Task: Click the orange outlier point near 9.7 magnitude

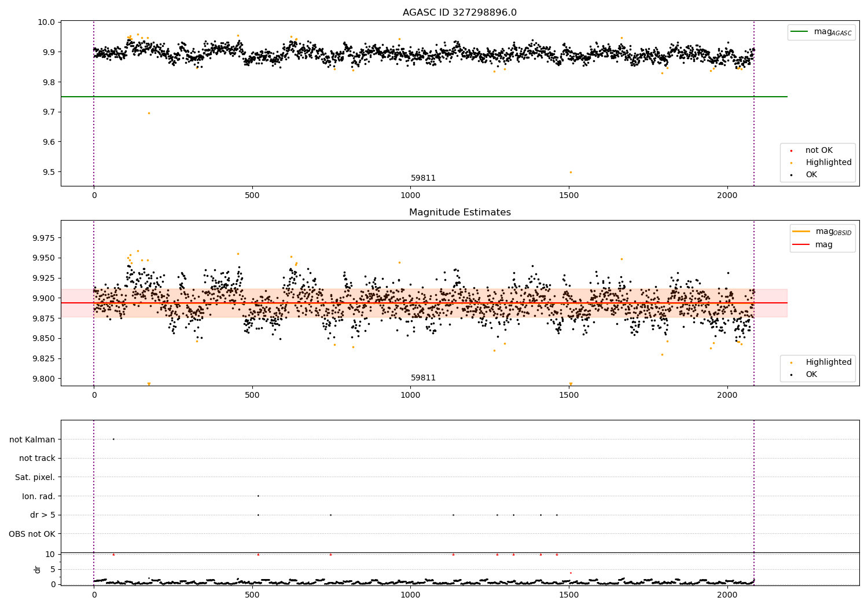Action: coord(149,113)
